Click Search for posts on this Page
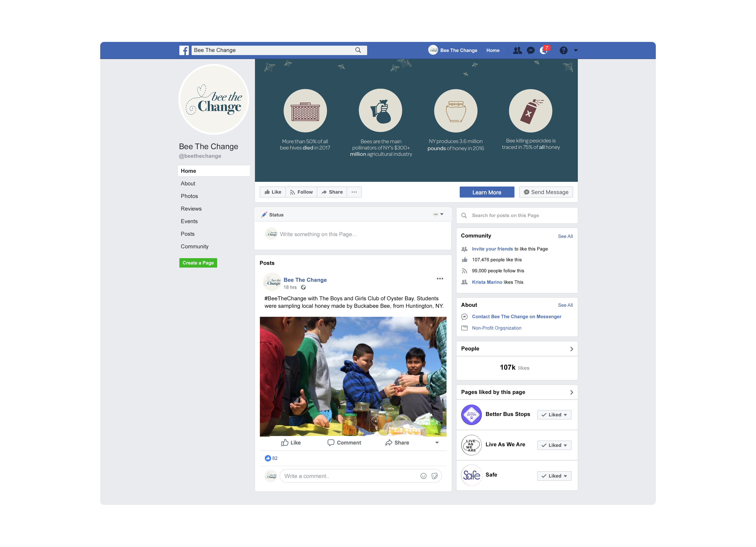Screen dimensions: 756x547 pos(517,215)
